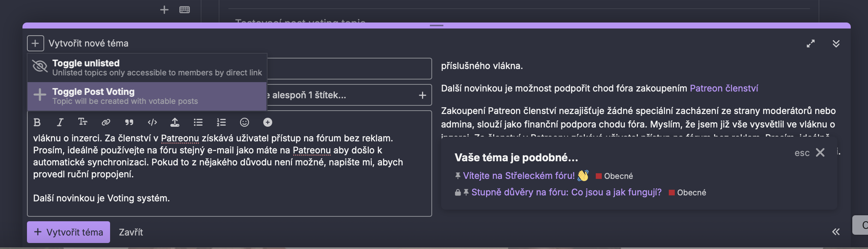Collapse the composer with double chevron down
Image resolution: width=868 pixels, height=249 pixels.
(x=836, y=43)
